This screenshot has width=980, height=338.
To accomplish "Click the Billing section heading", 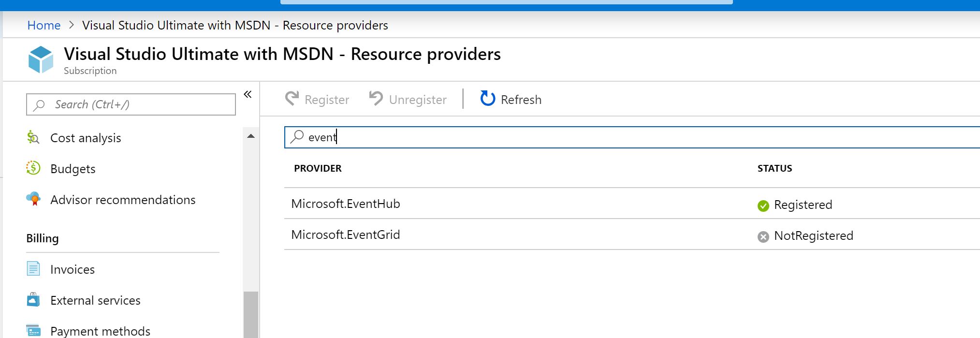I will pos(43,238).
